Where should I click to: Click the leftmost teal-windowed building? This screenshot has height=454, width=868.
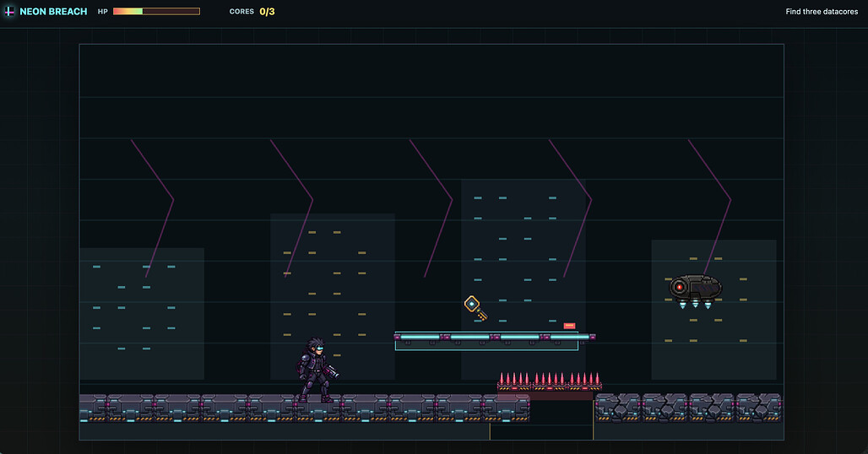point(142,314)
